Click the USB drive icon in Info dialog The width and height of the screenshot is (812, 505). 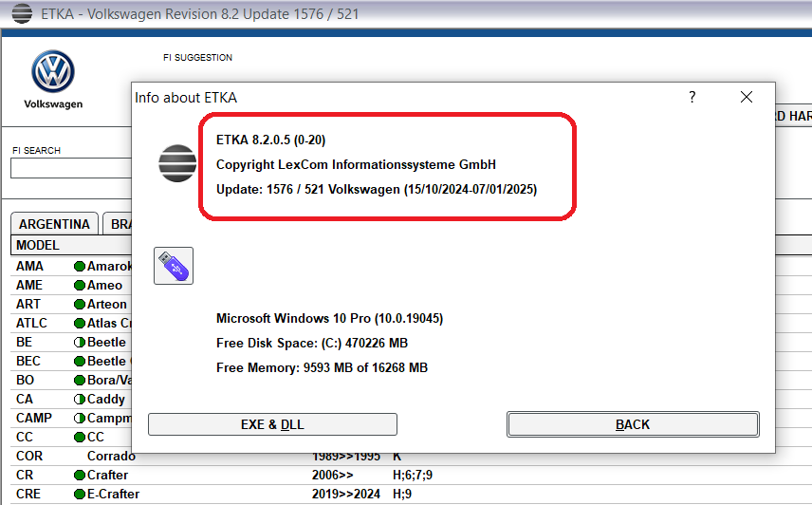point(174,266)
